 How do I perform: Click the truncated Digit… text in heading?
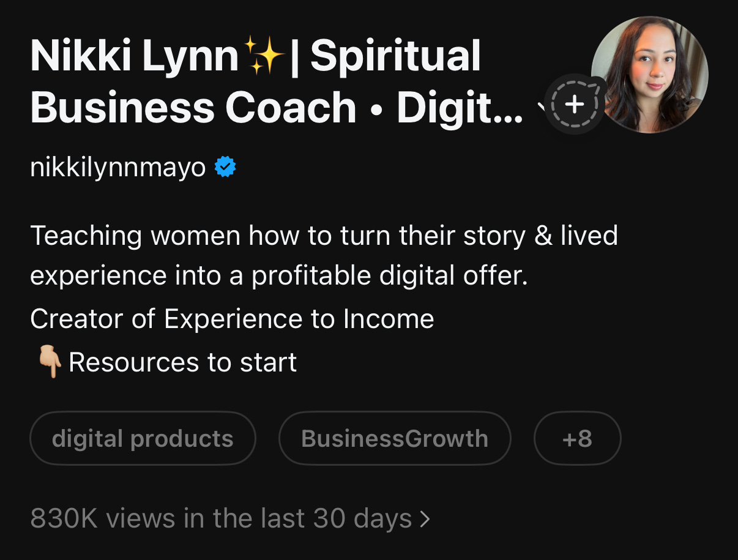click(460, 109)
